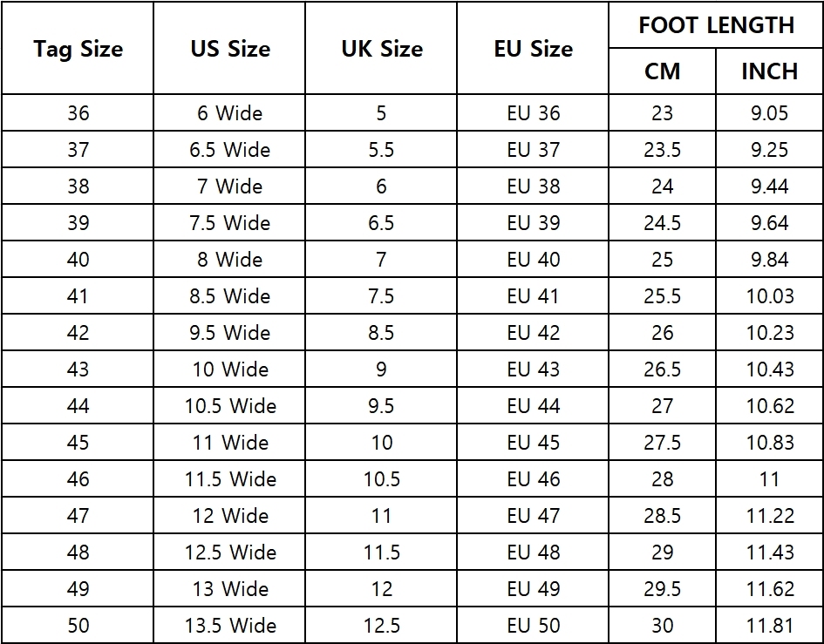Select the 10.03 inch value
Image resolution: width=824 pixels, height=644 pixels.
tap(769, 295)
